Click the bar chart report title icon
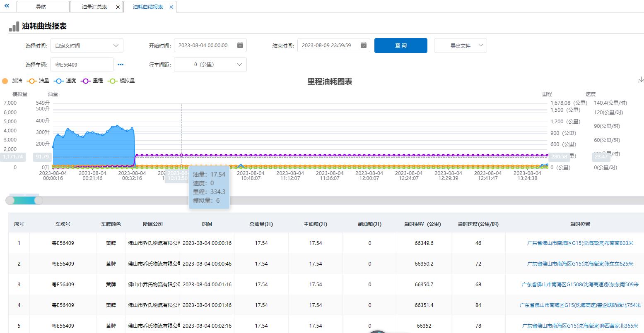This screenshot has width=644, height=333. click(x=14, y=26)
